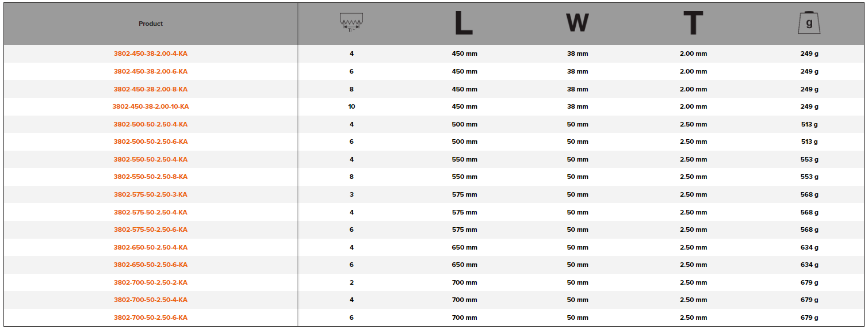This screenshot has width=868, height=329.
Task: Open product link 3802-700-50-2.50-6-KA
Action: pyautogui.click(x=151, y=318)
